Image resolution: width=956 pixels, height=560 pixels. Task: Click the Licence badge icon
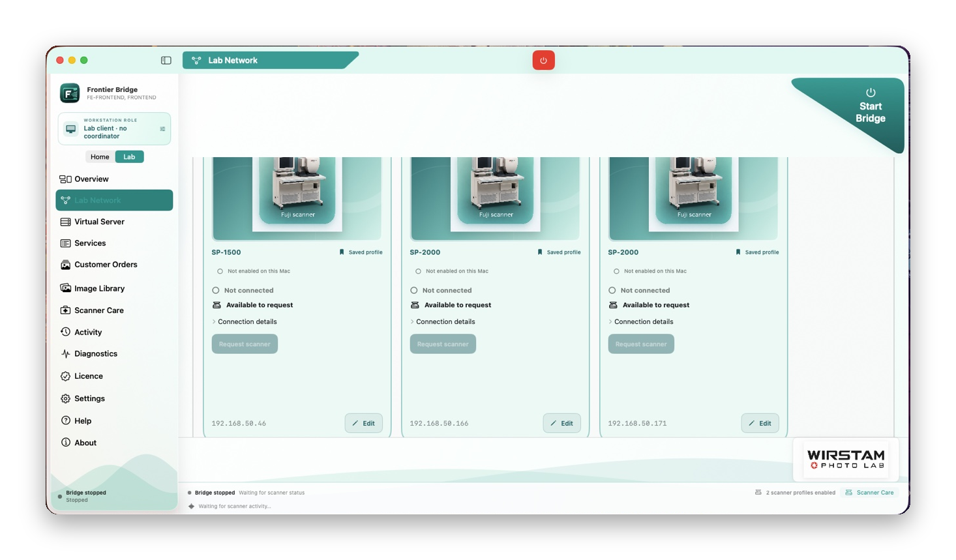coord(65,376)
